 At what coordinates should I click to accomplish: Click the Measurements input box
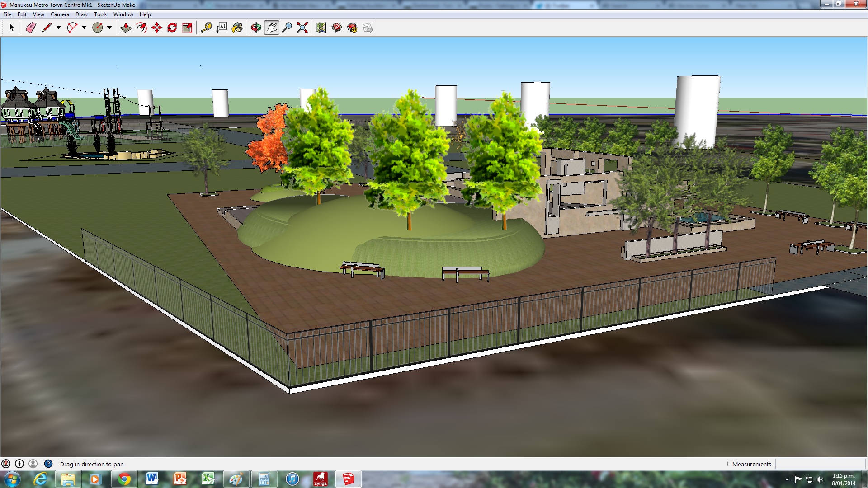820,464
